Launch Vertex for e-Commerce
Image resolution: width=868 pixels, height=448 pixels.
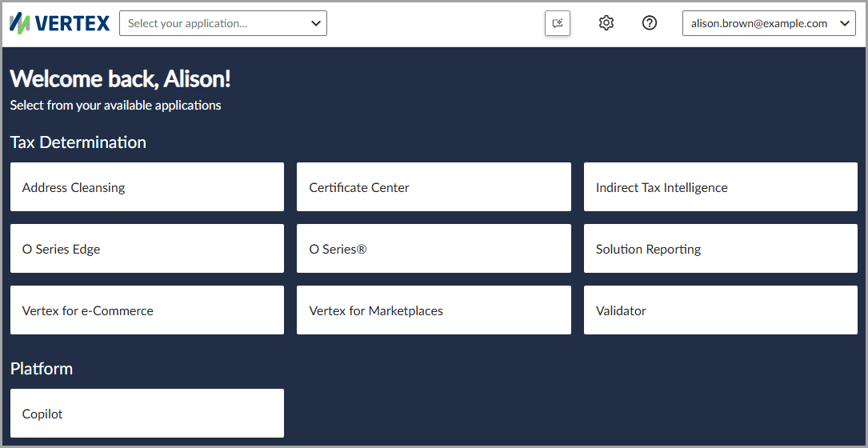pyautogui.click(x=147, y=310)
